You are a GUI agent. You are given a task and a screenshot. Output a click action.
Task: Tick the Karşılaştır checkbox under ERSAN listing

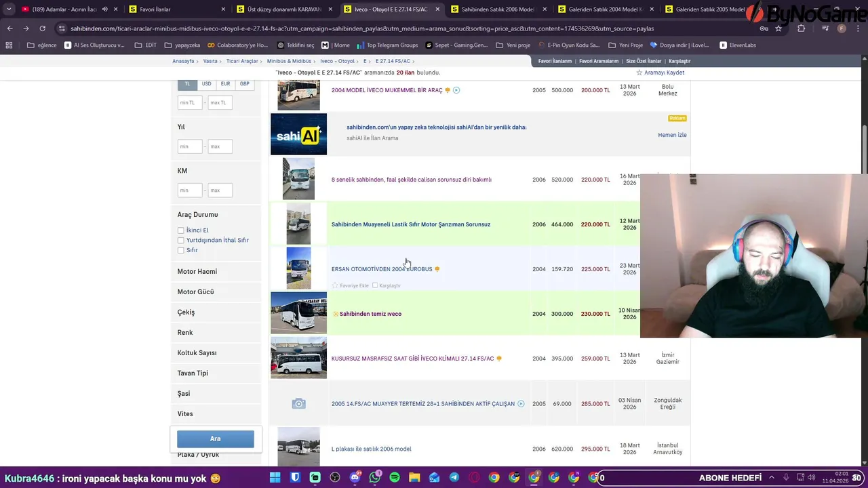click(x=375, y=285)
